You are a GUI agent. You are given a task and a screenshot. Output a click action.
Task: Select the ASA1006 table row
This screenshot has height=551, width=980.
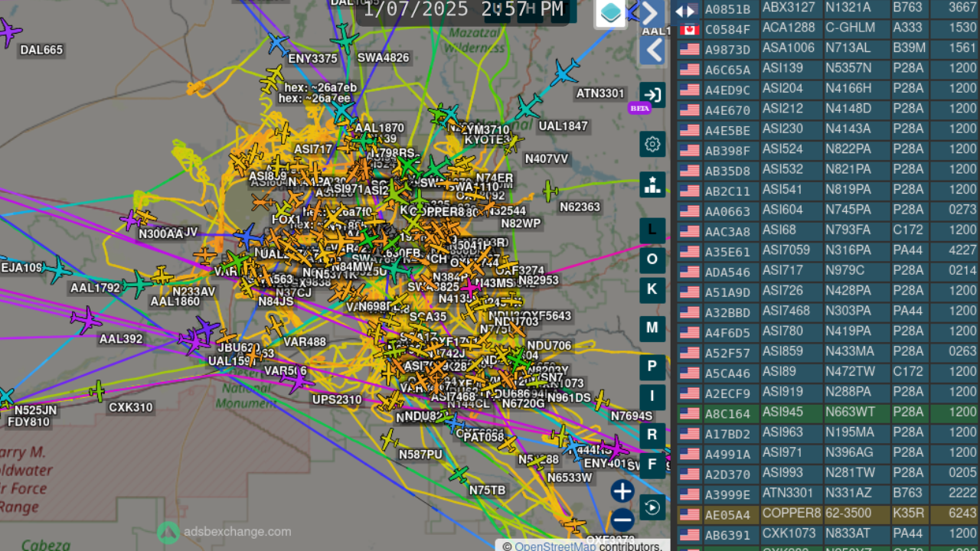tap(825, 48)
